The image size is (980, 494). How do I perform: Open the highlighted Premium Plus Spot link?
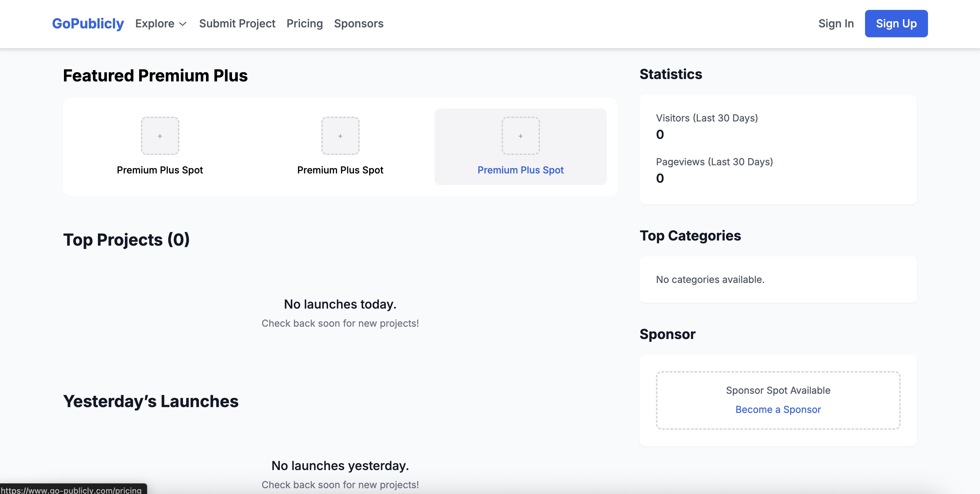click(520, 170)
